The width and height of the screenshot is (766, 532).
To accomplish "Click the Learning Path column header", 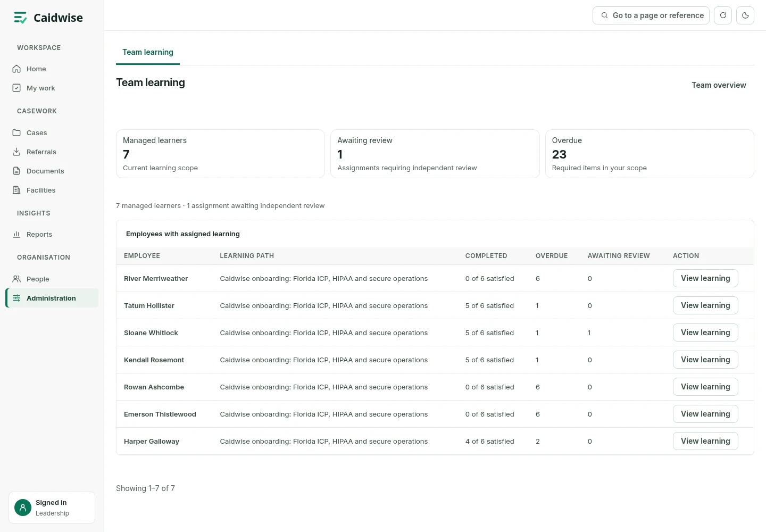I will pos(247,256).
